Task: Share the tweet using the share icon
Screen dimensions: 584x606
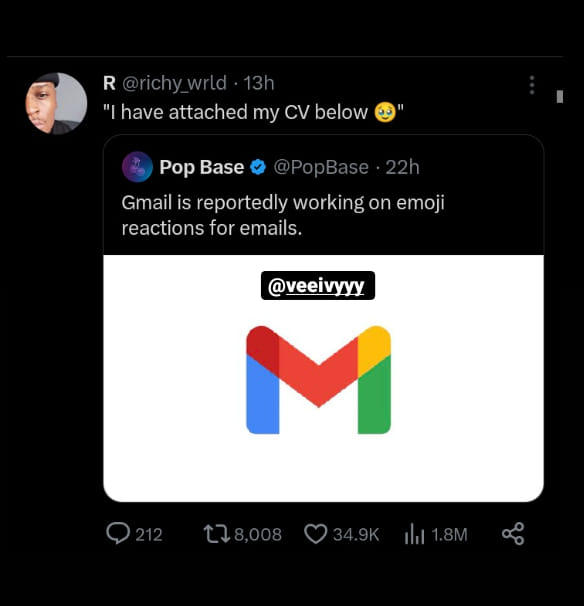Action: tap(513, 534)
